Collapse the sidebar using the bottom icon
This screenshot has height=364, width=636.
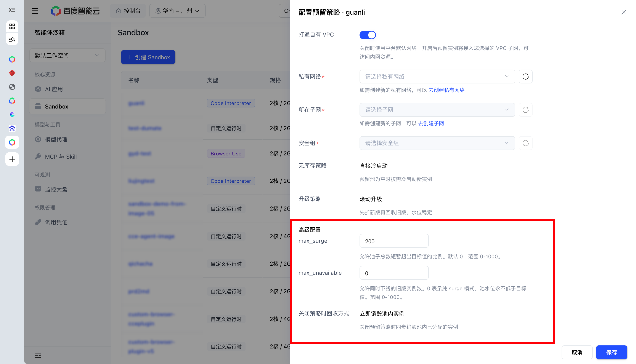point(38,355)
